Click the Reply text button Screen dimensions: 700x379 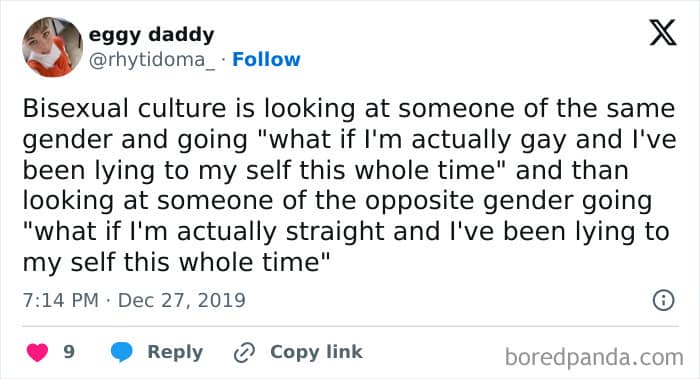pyautogui.click(x=175, y=352)
